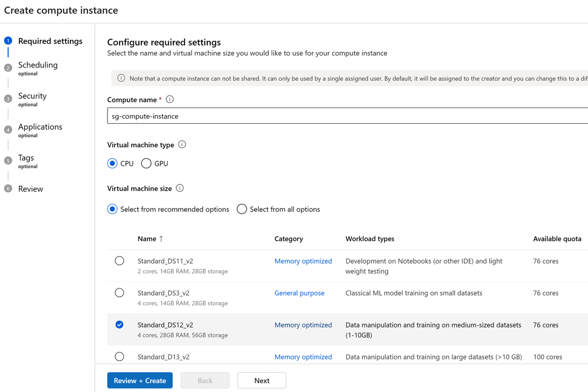588x392 pixels.
Task: Select GPU as the virtual machine type
Action: 146,163
